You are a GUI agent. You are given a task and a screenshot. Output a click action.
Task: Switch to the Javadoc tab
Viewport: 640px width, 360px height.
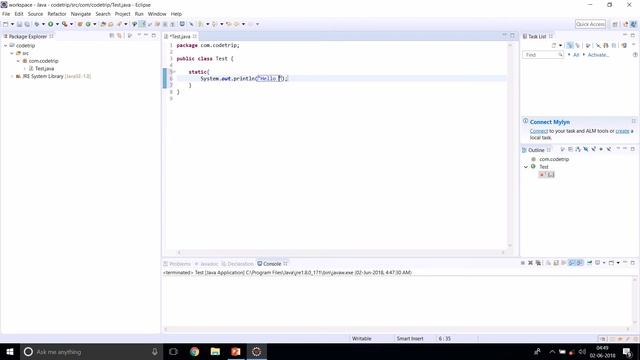click(207, 264)
